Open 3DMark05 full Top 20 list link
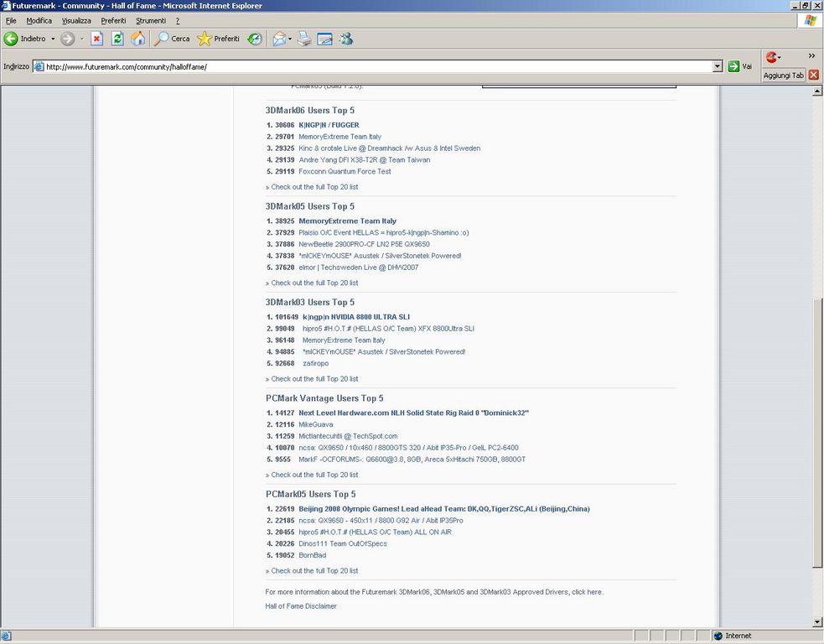824x644 pixels. (x=315, y=283)
